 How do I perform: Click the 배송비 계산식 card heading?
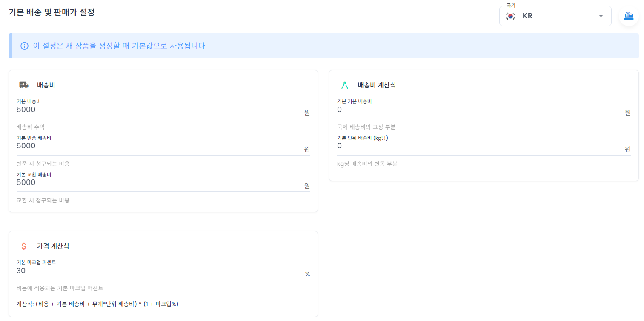click(x=377, y=85)
